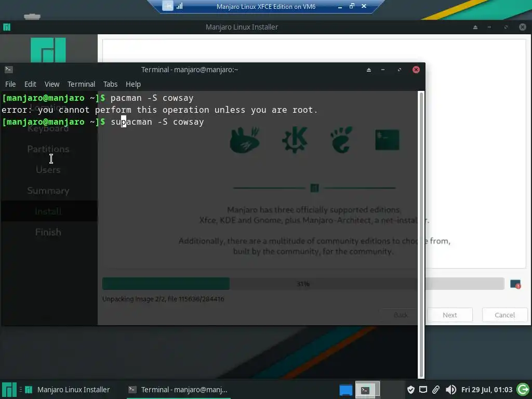Close the Manjaro Linux Installer window
Viewport: 532px width, 399px height.
pyautogui.click(x=523, y=27)
